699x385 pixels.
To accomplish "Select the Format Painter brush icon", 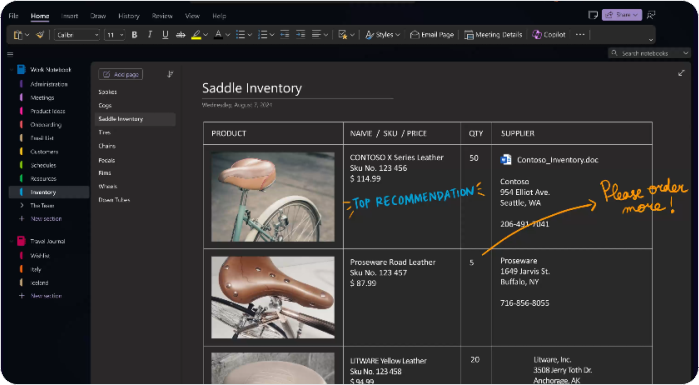I will tap(40, 35).
